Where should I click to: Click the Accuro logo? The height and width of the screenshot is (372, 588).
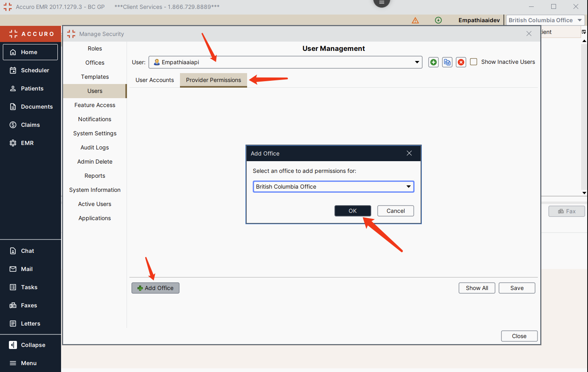(31, 34)
